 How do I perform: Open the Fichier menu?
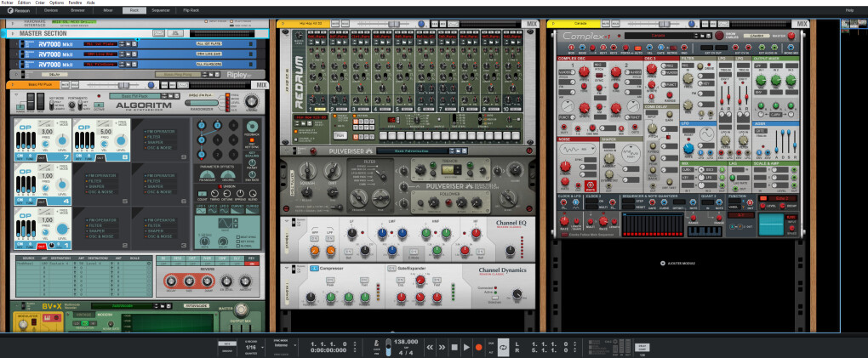click(9, 3)
